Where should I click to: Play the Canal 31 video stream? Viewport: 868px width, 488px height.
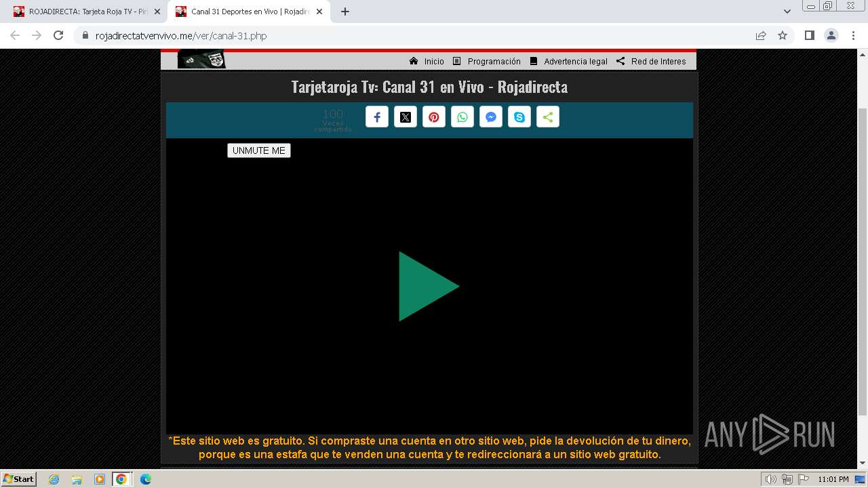point(429,286)
